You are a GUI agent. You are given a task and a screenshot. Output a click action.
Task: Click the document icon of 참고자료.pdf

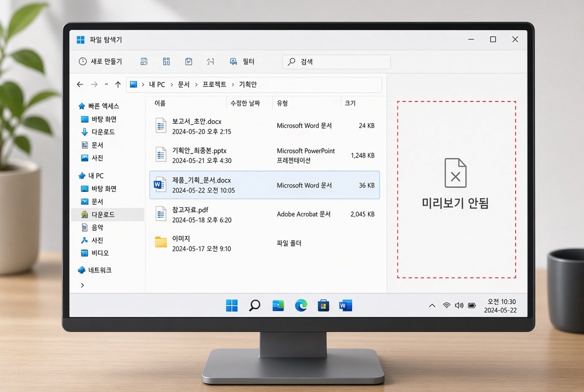click(160, 214)
